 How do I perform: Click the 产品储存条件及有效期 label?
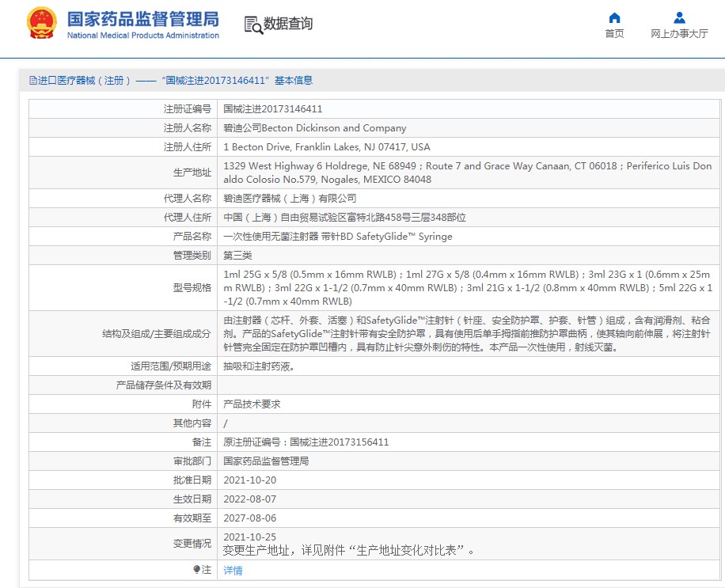(163, 385)
